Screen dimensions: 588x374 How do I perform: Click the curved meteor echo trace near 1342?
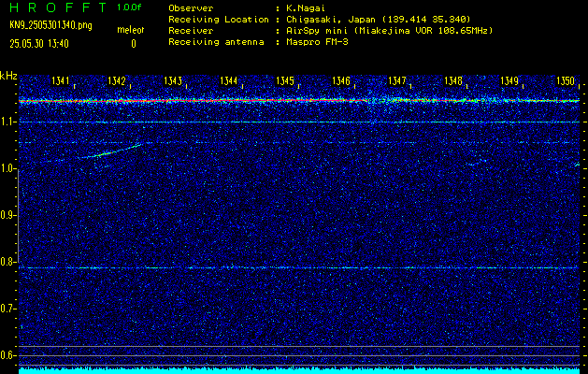[x=110, y=151]
